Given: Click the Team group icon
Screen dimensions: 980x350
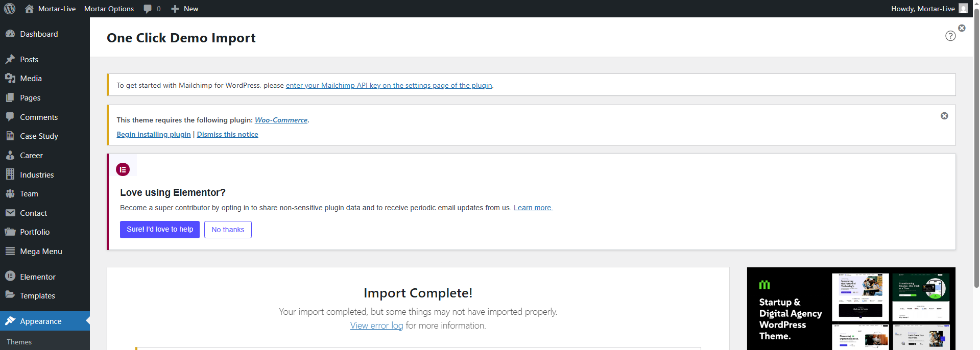Looking at the screenshot, I should pos(10,193).
